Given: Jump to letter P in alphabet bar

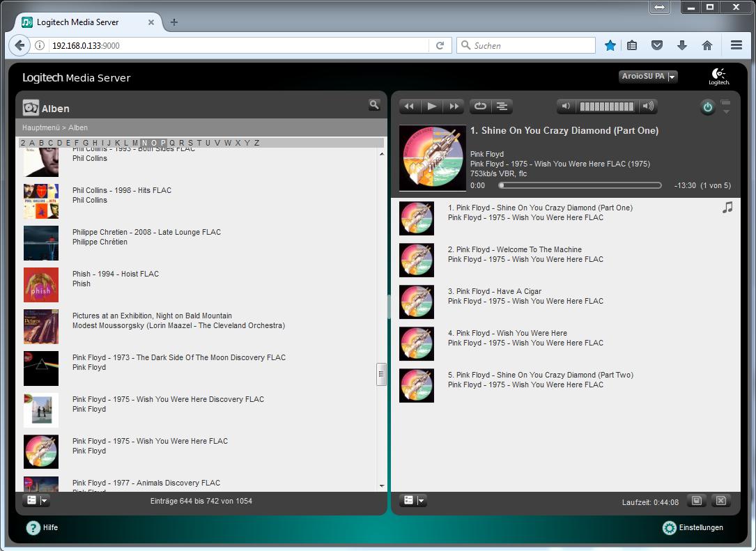Looking at the screenshot, I should pos(164,143).
